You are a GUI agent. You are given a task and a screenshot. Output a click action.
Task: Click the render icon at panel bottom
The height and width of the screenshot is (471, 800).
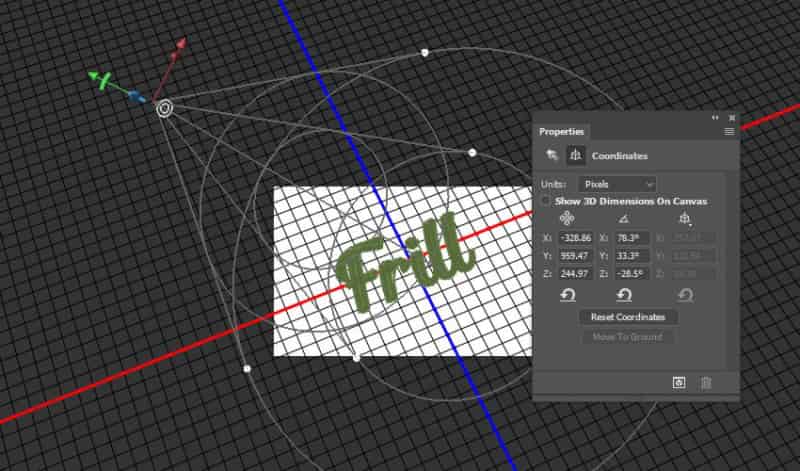(679, 383)
